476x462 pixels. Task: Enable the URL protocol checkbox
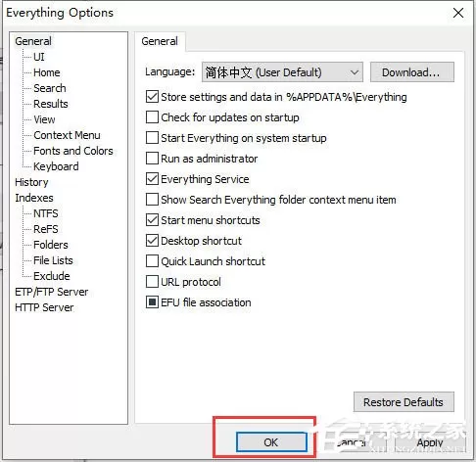pyautogui.click(x=152, y=282)
